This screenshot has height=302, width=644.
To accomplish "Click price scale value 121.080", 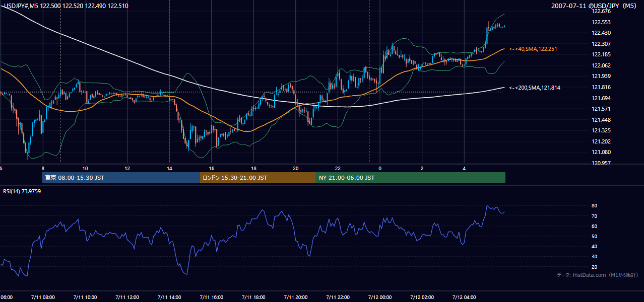I will pos(601,152).
